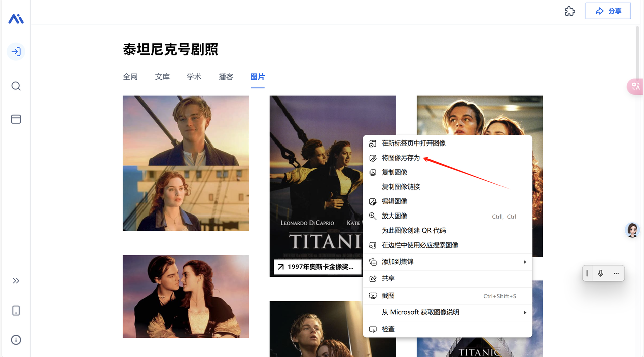Switch to the 播客 tab
This screenshot has width=644, height=357.
point(226,77)
